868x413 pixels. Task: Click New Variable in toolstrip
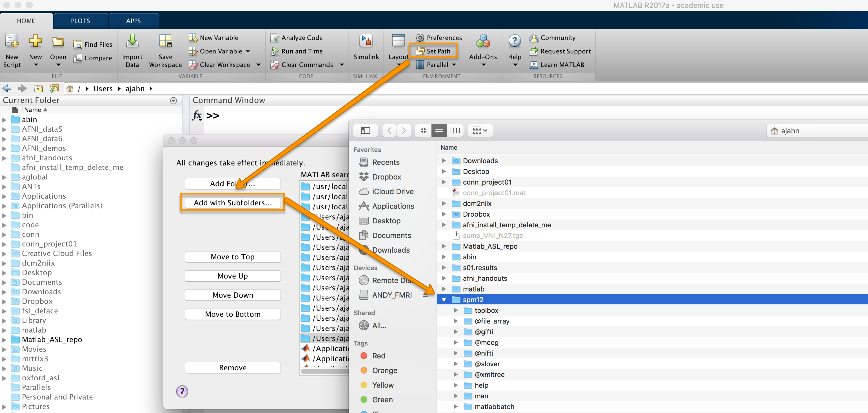[213, 38]
